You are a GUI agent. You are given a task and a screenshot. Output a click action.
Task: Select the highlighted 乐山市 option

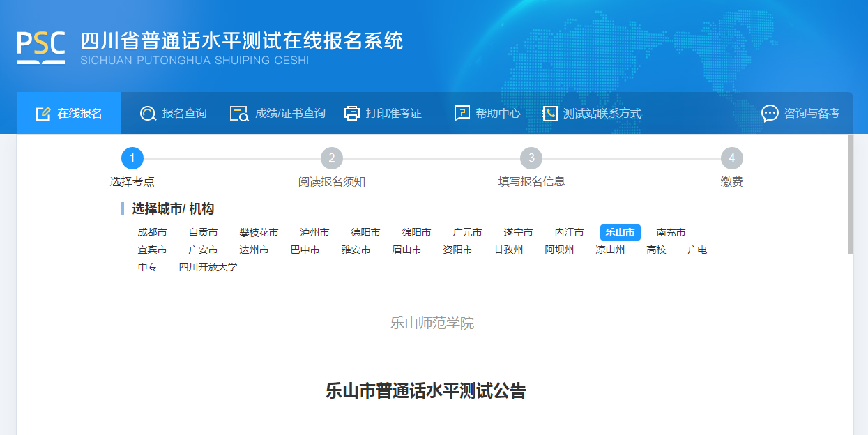pos(620,233)
